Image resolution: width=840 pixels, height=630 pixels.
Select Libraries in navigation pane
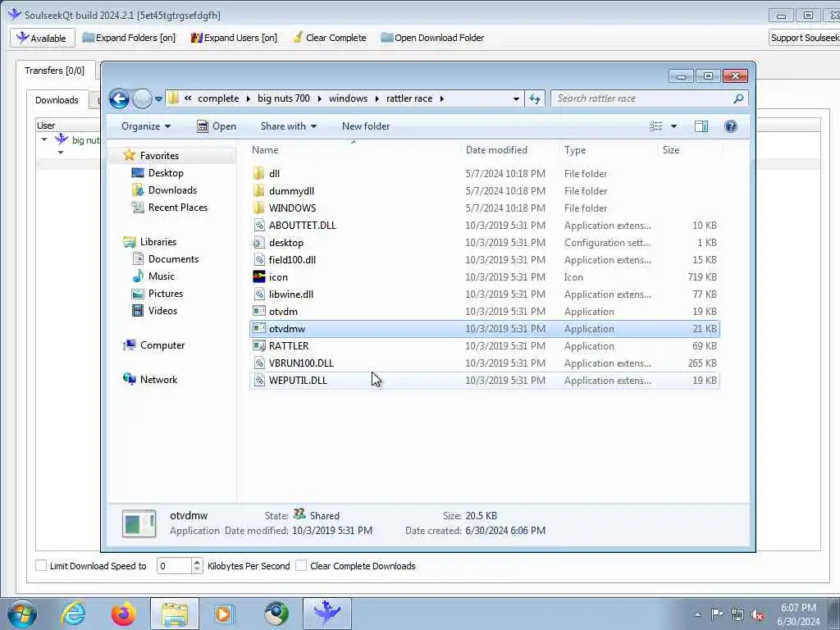[x=158, y=242]
